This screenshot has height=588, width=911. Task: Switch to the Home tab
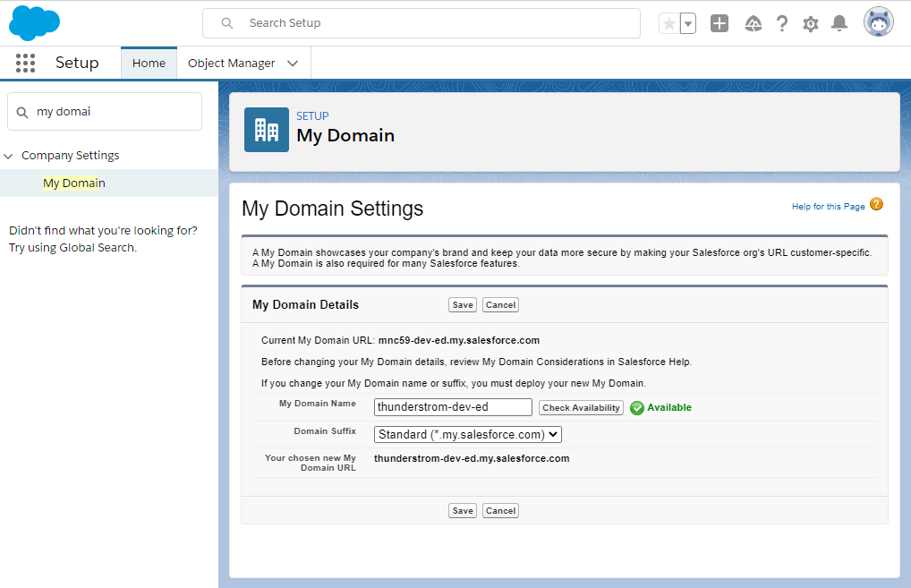pyautogui.click(x=149, y=64)
